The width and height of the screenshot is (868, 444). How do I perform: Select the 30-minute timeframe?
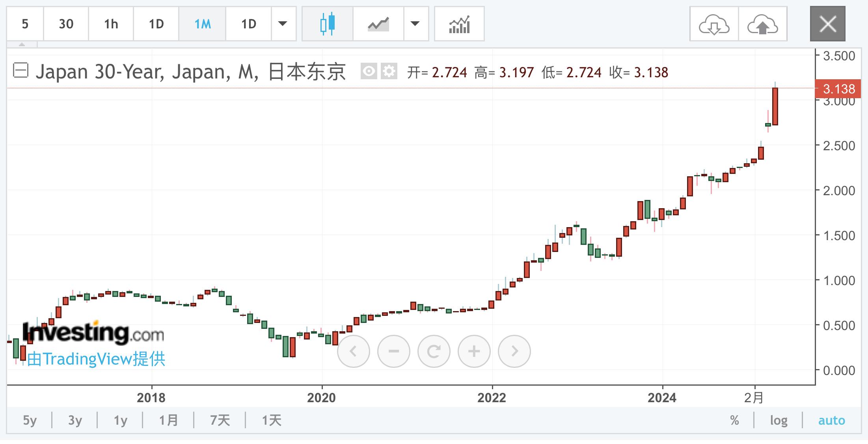click(x=66, y=24)
